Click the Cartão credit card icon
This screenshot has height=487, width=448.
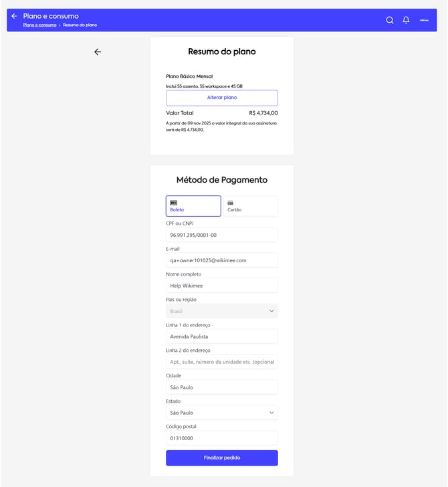pos(231,202)
